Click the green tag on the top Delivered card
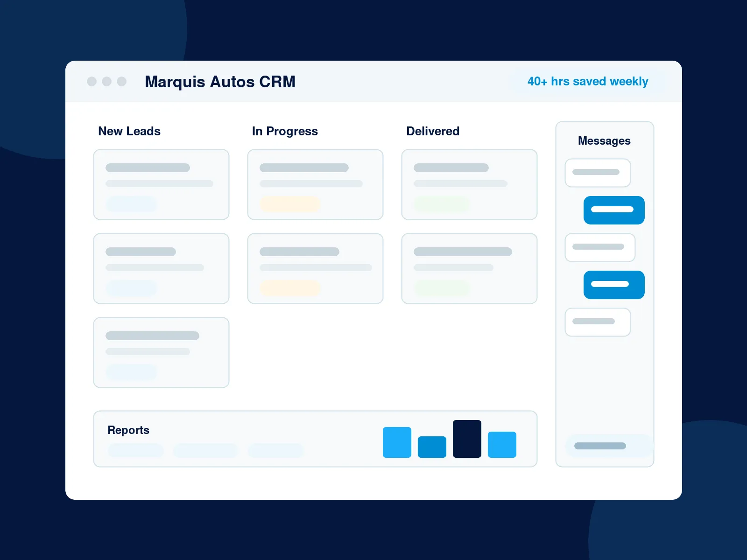The image size is (747, 560). tap(442, 204)
